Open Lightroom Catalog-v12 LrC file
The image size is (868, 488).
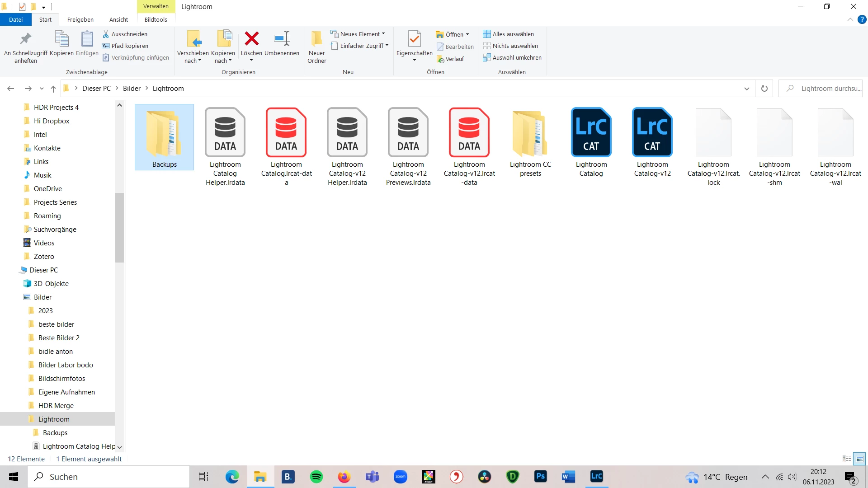coord(652,132)
